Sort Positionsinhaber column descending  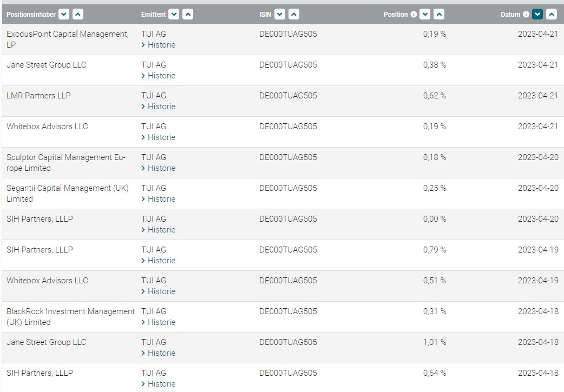click(64, 15)
